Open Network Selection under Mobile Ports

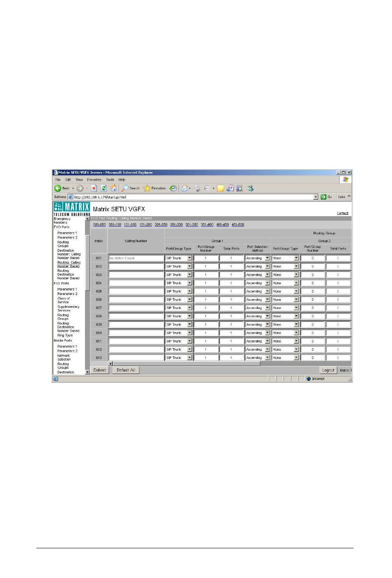[x=64, y=357]
